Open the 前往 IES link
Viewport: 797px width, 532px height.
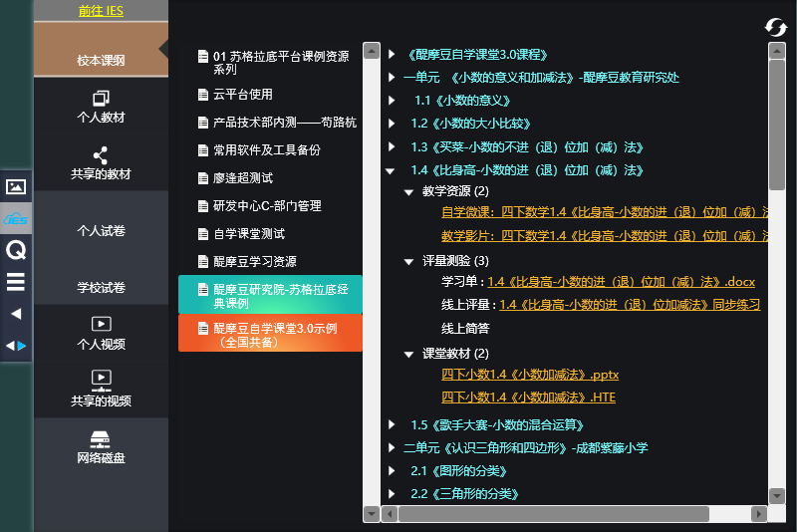click(101, 11)
